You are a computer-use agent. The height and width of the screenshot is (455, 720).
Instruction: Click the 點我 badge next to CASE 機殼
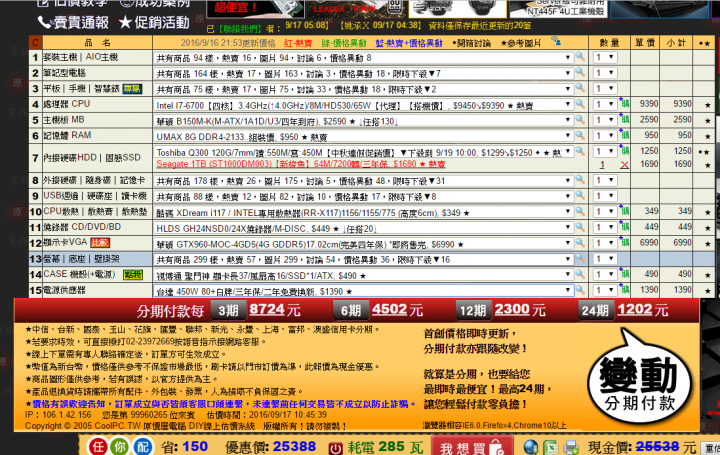[133, 275]
